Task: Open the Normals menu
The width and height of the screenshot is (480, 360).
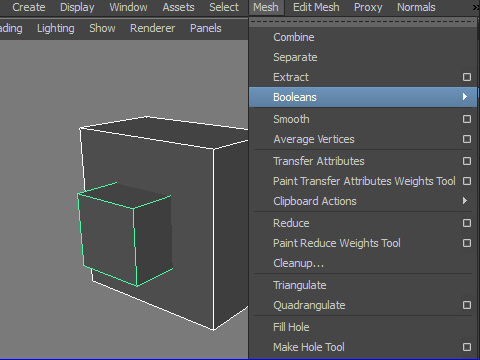Action: (x=416, y=7)
